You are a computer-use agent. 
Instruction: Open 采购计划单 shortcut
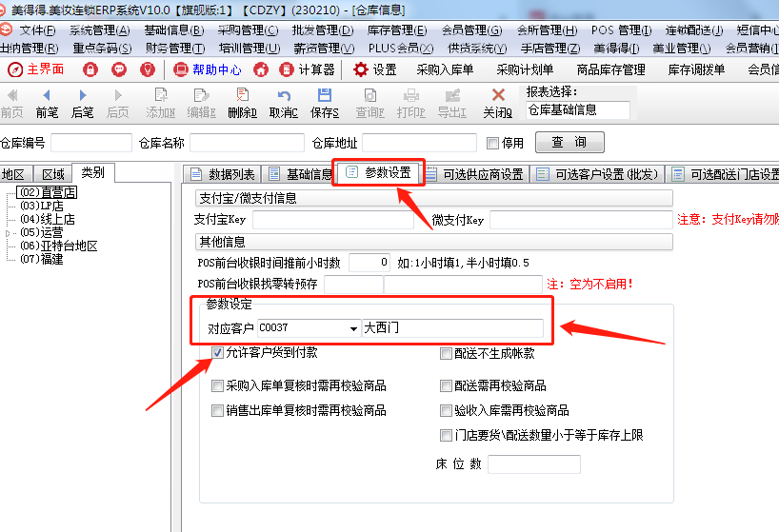coord(525,70)
